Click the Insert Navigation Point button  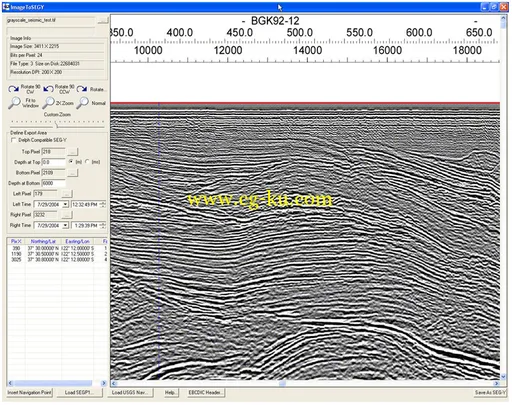[30, 393]
